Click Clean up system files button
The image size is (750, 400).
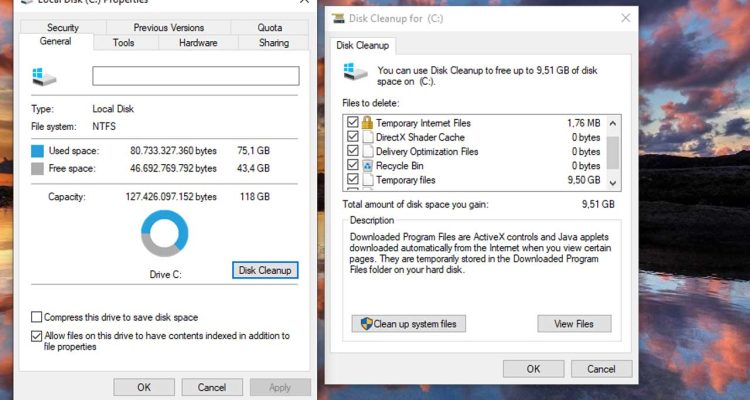[408, 323]
